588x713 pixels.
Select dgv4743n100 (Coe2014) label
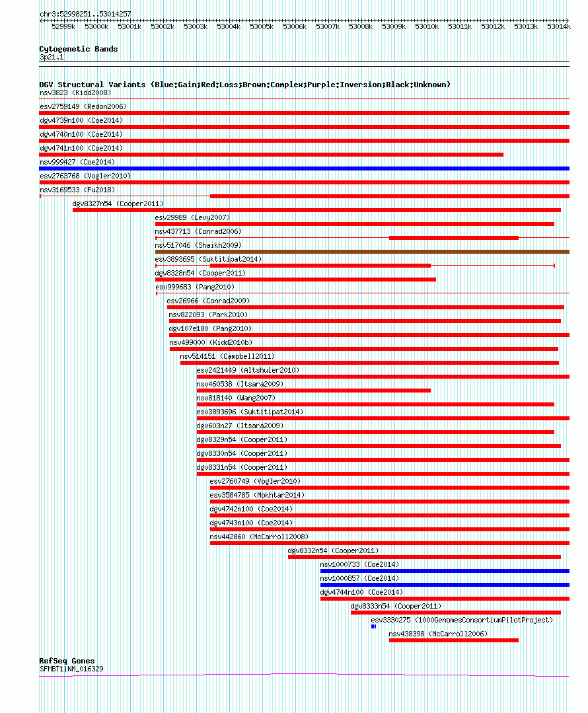click(x=251, y=523)
